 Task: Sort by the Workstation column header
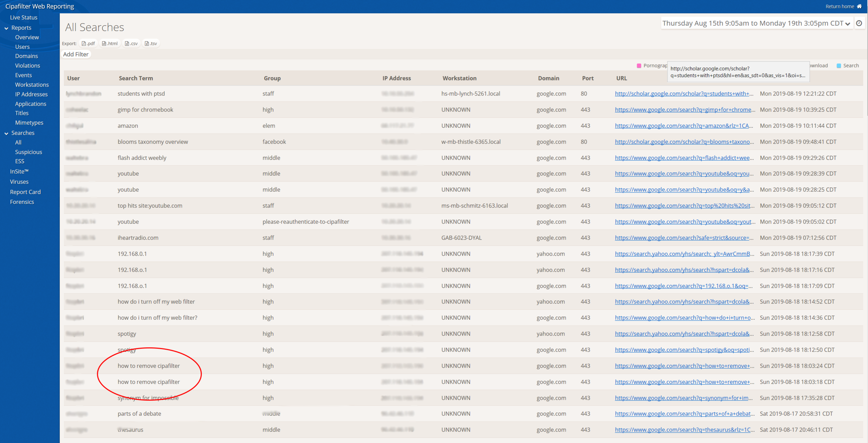click(459, 78)
